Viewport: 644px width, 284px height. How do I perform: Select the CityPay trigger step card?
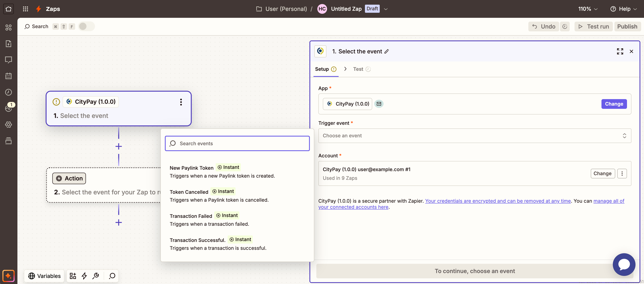coord(118,108)
